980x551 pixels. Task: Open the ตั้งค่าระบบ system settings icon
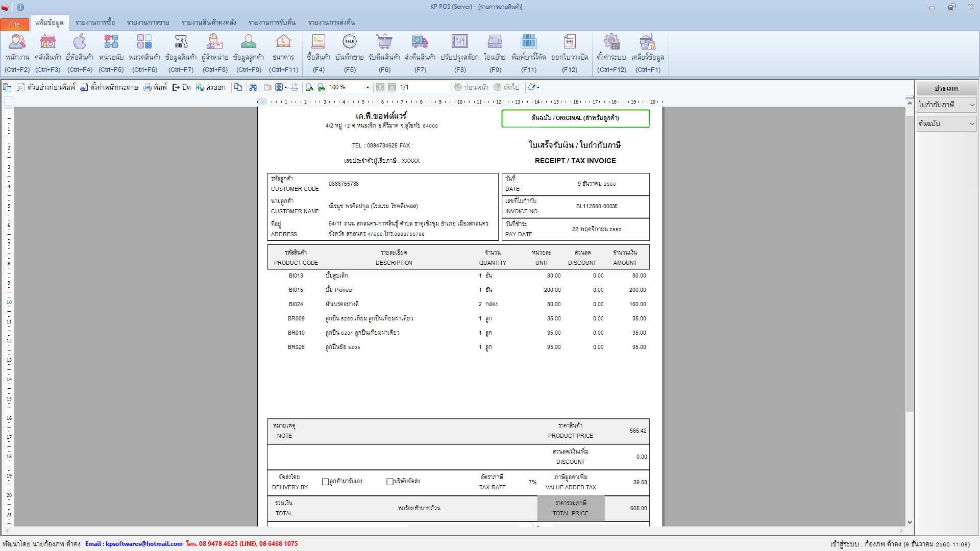tap(611, 54)
